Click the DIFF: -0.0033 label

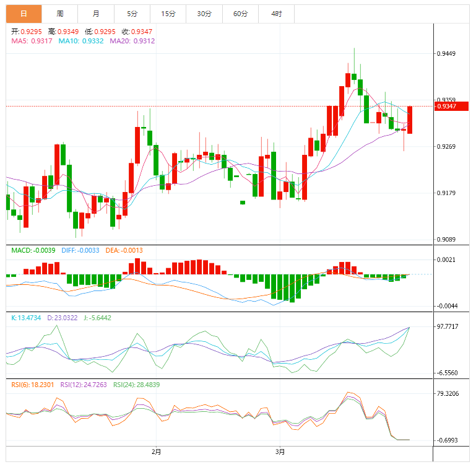click(80, 250)
